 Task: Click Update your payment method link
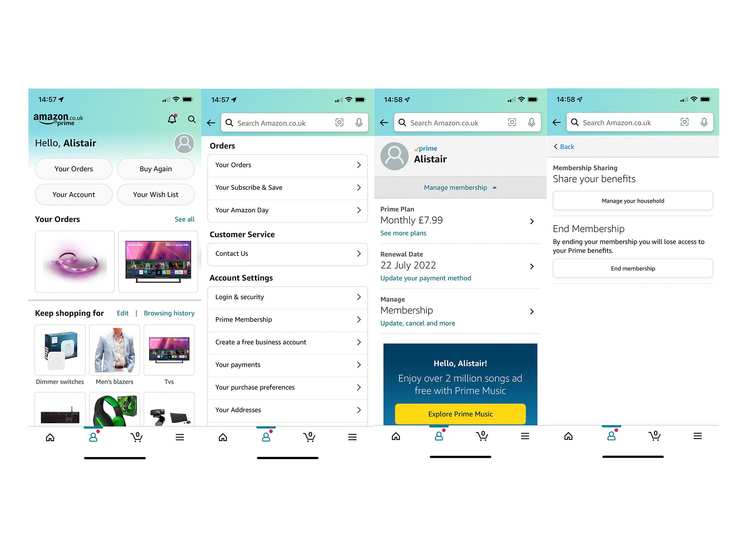point(425,278)
